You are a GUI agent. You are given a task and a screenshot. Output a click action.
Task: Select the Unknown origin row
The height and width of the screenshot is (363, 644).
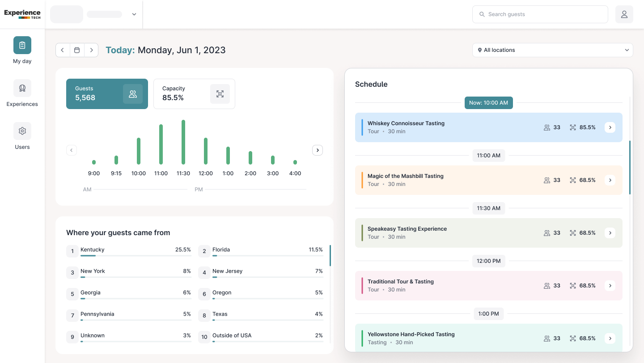[x=129, y=337]
